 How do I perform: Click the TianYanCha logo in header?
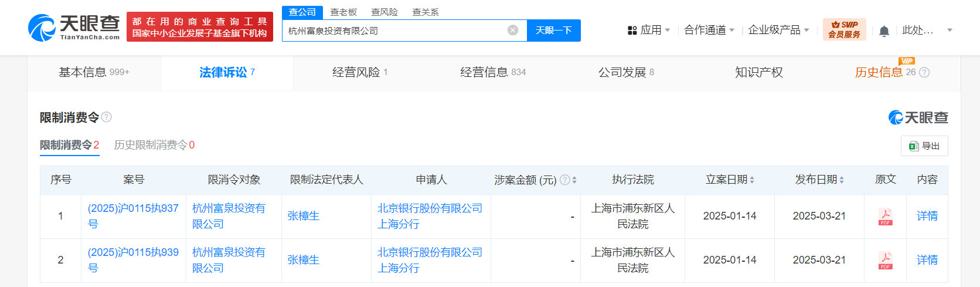coord(74,28)
